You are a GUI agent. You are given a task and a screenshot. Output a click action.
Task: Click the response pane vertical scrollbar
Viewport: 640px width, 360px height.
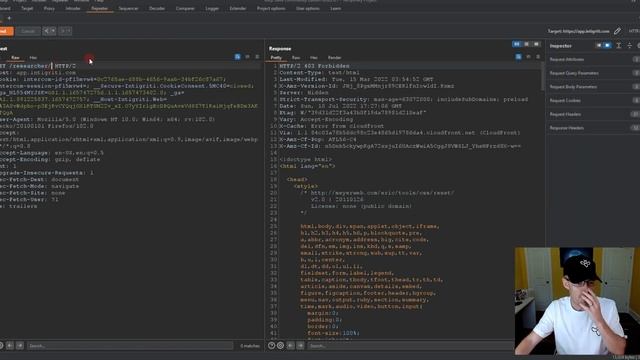pyautogui.click(x=543, y=77)
